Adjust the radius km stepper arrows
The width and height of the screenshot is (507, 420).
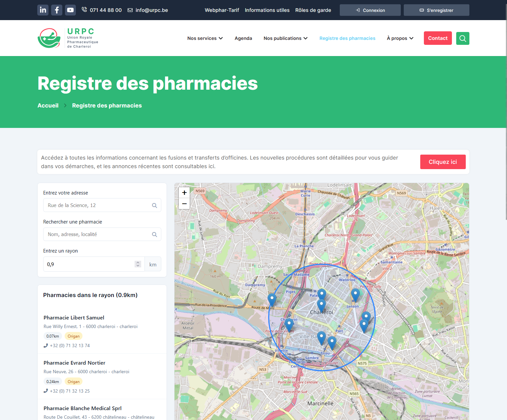tap(138, 264)
